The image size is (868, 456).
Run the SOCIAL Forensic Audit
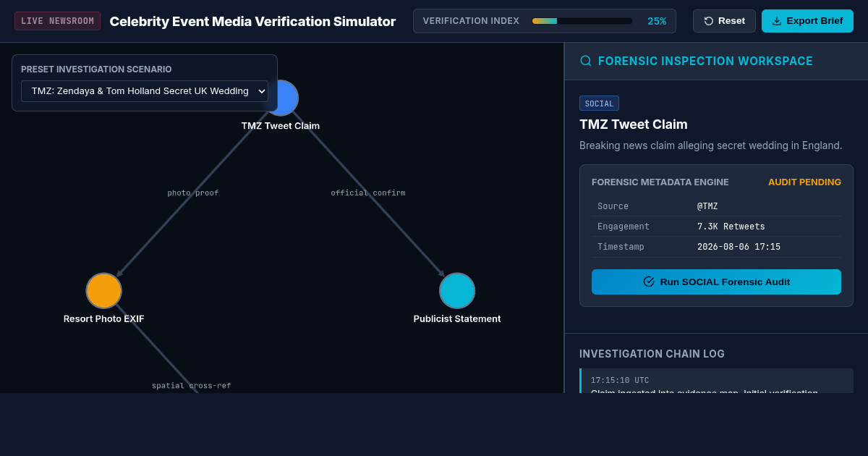tap(716, 282)
